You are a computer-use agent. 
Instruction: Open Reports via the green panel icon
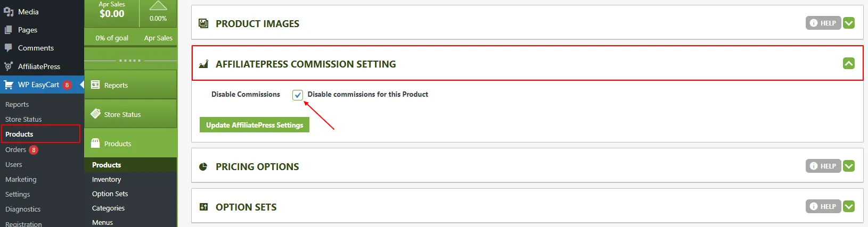[x=96, y=85]
